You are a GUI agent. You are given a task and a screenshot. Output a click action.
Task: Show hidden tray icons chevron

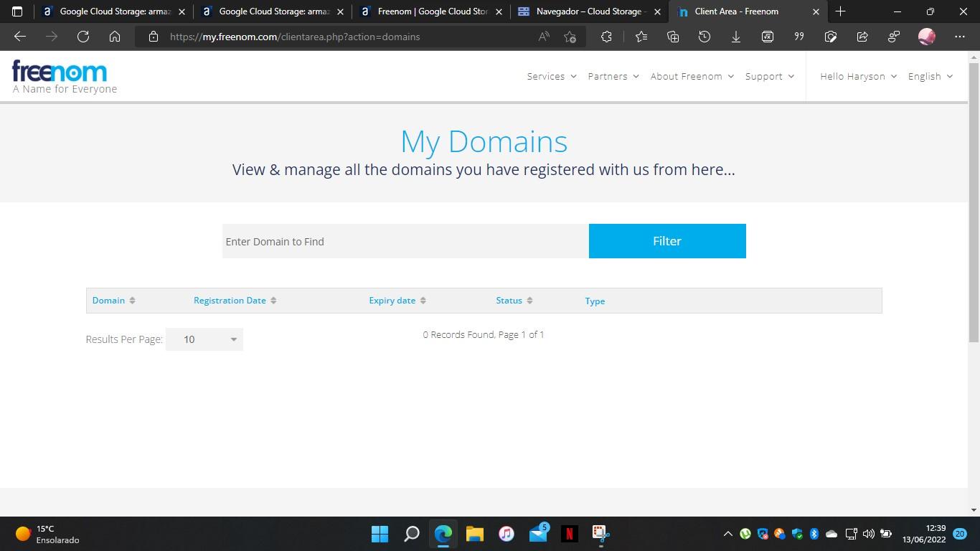pos(727,534)
